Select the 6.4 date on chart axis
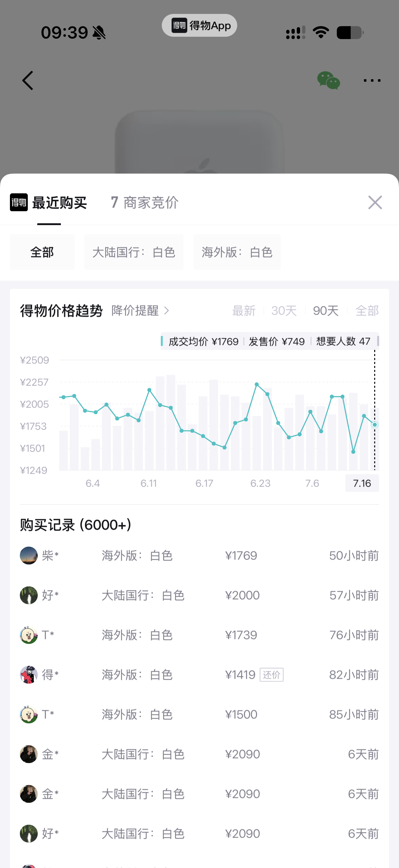Viewport: 399px width, 868px height. pyautogui.click(x=93, y=483)
